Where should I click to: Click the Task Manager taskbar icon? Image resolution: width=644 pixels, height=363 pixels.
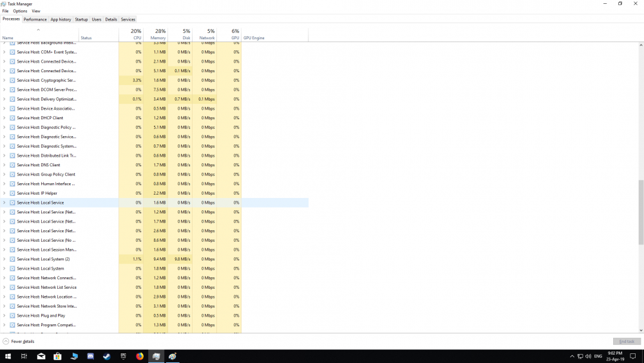tap(156, 357)
